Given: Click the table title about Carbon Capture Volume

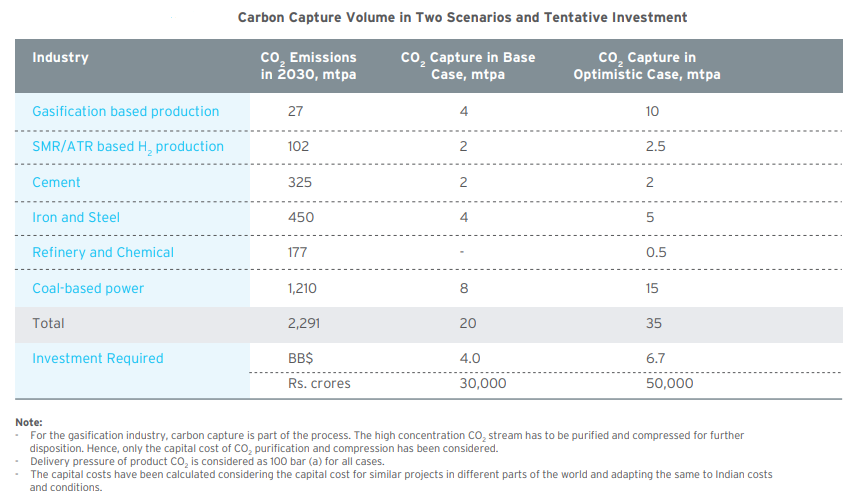Looking at the screenshot, I should click(x=462, y=18).
